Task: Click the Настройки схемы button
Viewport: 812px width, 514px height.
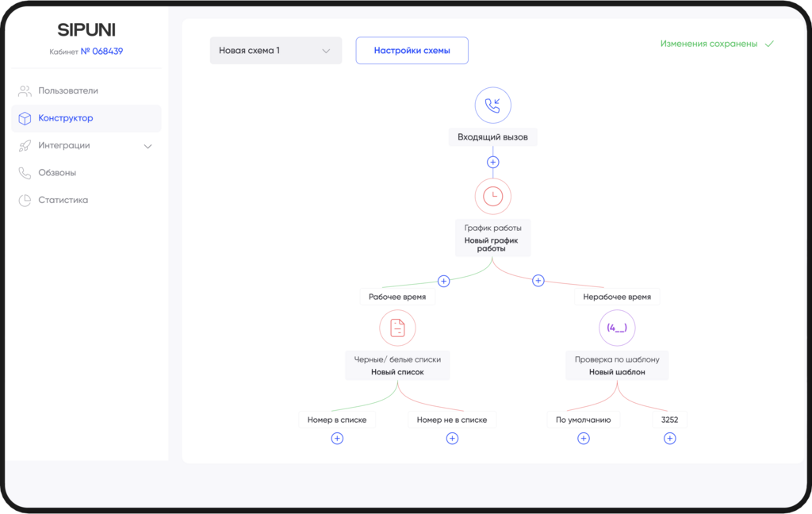Action: point(412,51)
